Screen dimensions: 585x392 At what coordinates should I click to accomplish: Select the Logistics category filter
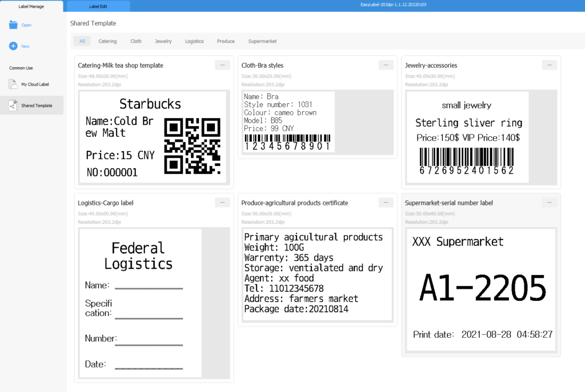pos(194,41)
